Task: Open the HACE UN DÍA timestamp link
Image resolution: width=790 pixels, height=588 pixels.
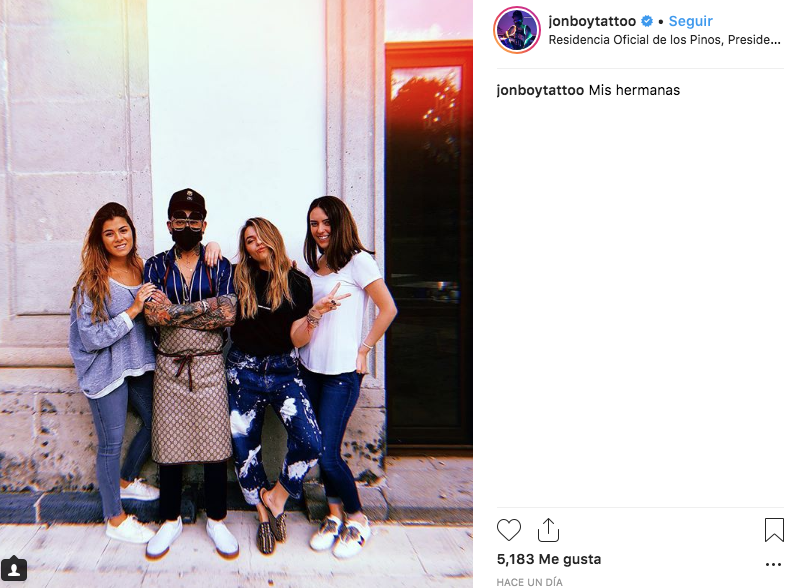Action: [529, 582]
